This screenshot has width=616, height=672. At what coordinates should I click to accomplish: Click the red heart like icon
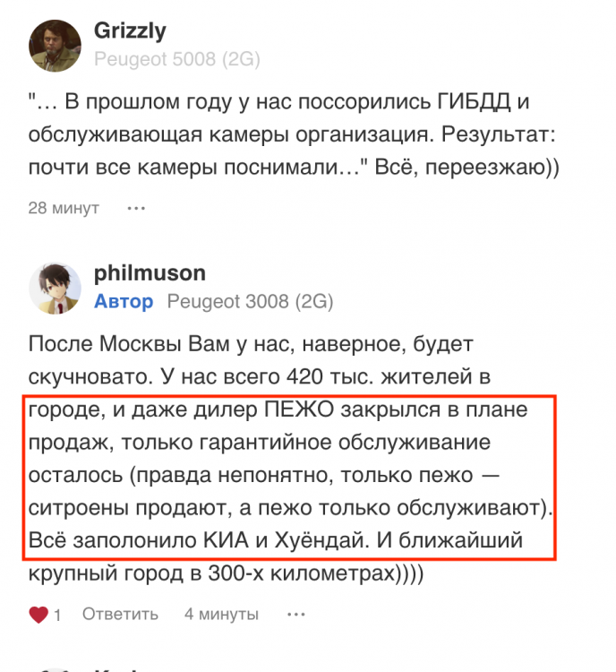click(38, 615)
